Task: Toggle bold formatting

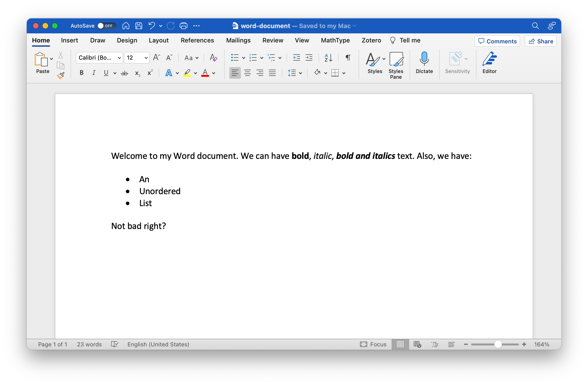Action: (81, 73)
